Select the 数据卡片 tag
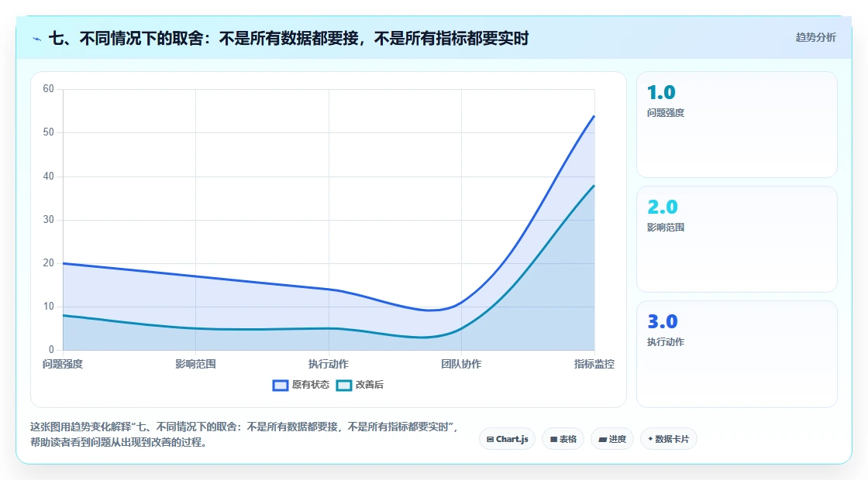This screenshot has height=480, width=868. click(x=669, y=439)
